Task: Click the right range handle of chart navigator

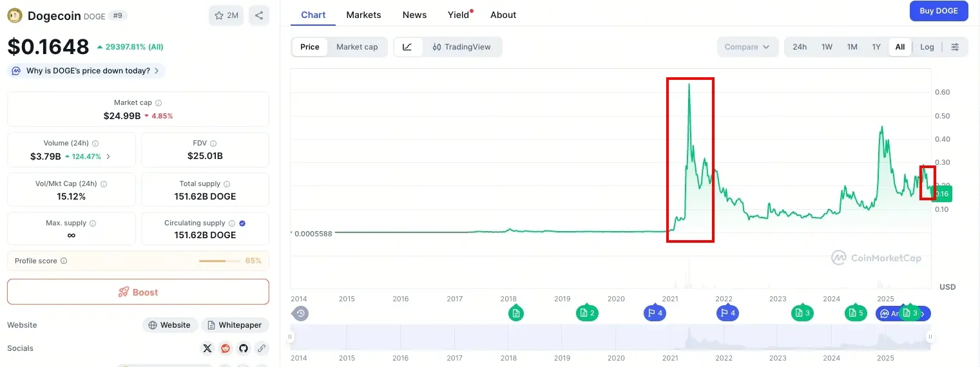Action: (930, 337)
